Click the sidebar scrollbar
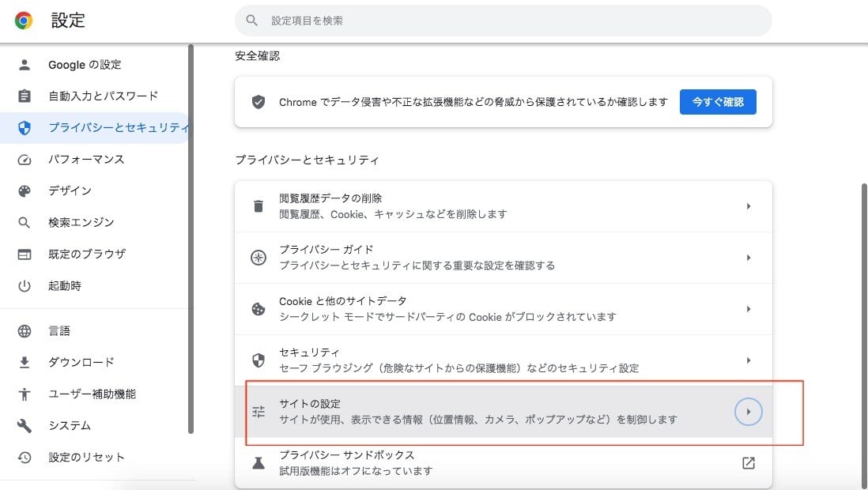This screenshot has height=490, width=868. (191, 239)
